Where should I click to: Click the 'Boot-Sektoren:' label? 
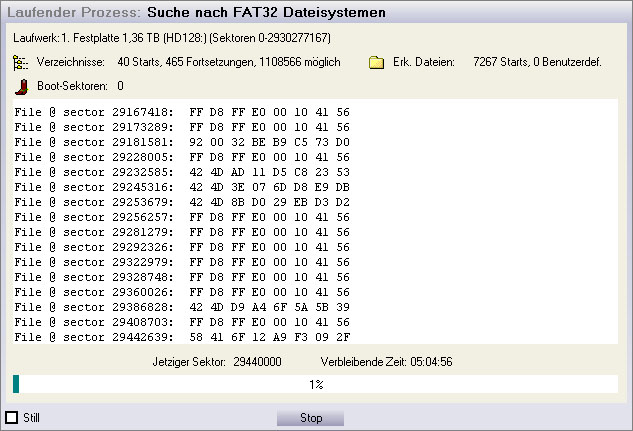pyautogui.click(x=72, y=86)
